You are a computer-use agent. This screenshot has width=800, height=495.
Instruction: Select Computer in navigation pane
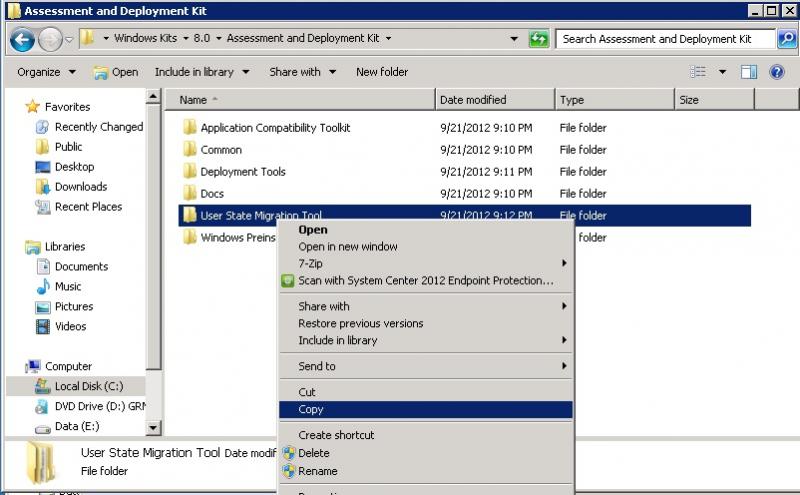[68, 366]
